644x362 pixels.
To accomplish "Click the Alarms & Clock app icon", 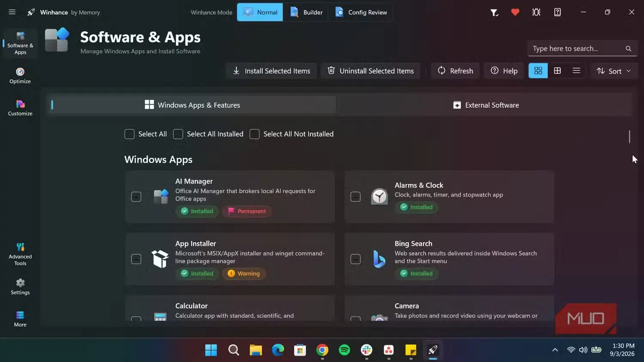I will [380, 197].
